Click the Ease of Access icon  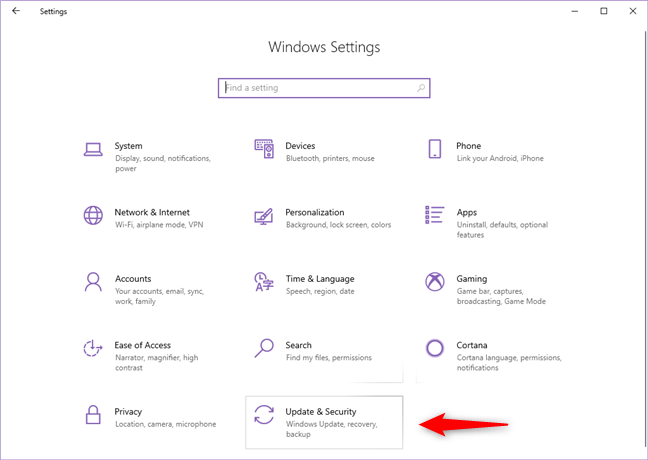93,348
